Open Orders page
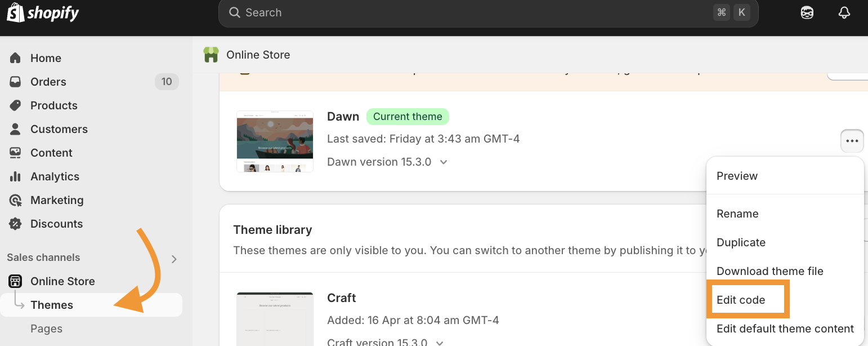This screenshot has height=346, width=868. click(48, 82)
